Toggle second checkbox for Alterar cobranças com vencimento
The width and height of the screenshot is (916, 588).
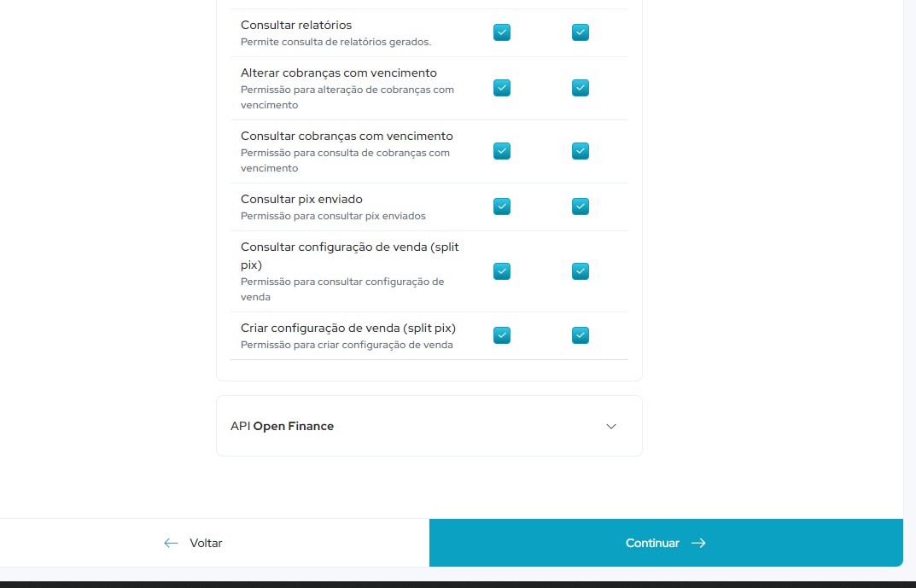pyautogui.click(x=581, y=88)
